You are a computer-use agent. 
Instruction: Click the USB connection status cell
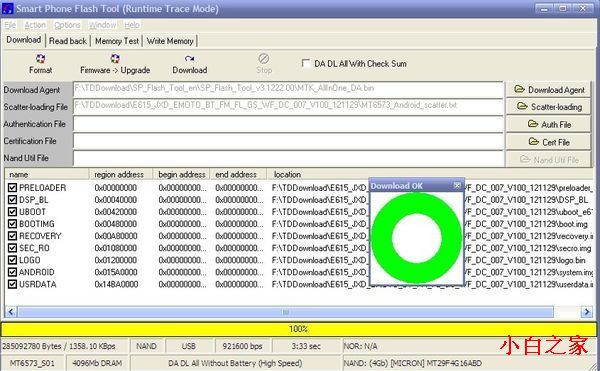(188, 346)
